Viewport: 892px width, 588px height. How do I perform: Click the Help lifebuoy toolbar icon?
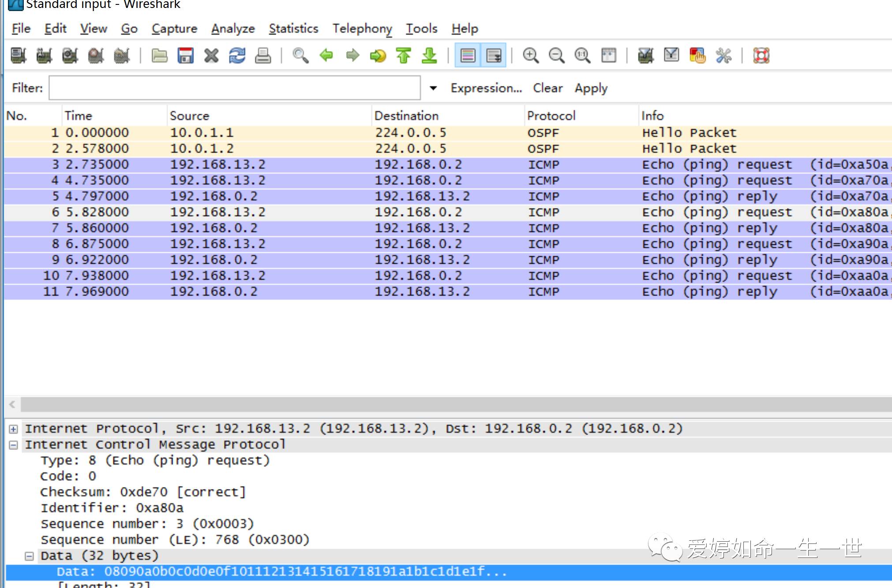click(761, 56)
